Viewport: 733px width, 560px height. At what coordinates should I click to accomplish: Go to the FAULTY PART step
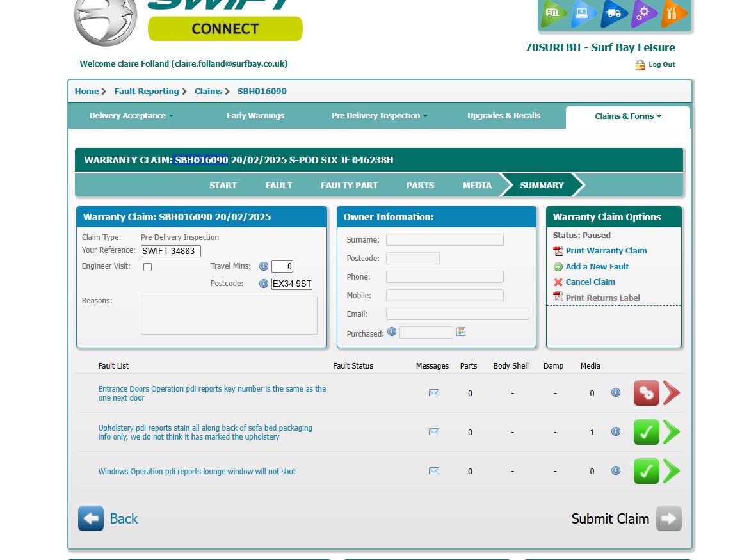(349, 185)
